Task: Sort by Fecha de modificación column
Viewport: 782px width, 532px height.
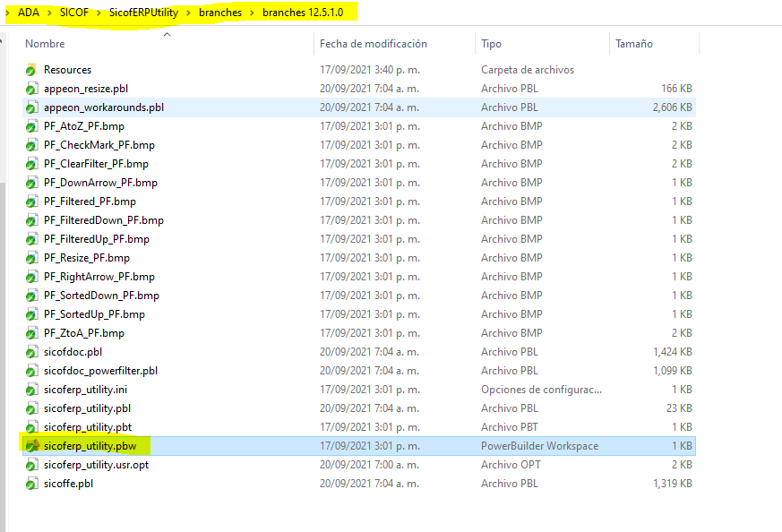Action: [373, 44]
